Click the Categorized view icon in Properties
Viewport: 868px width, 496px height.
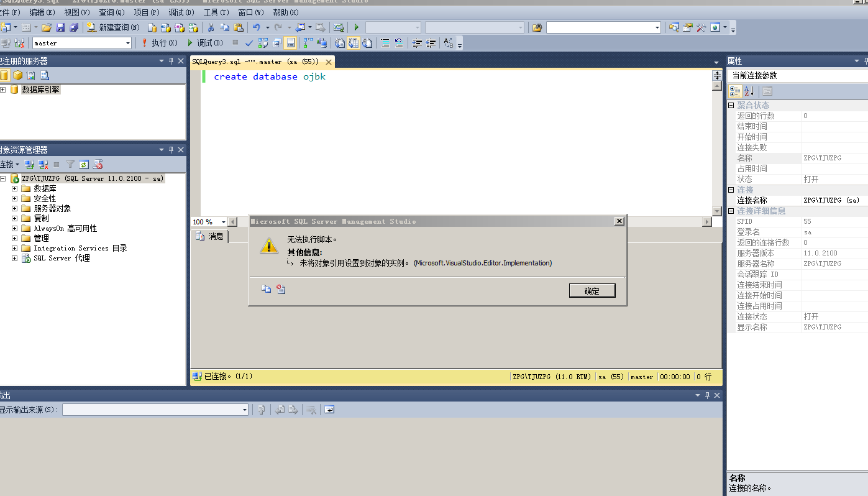pos(735,91)
